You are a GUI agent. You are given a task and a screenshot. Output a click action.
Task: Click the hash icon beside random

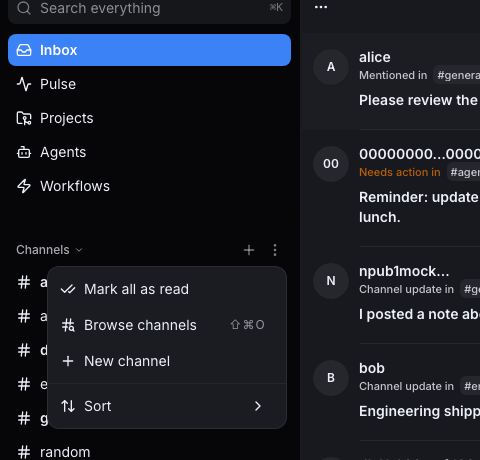24,452
